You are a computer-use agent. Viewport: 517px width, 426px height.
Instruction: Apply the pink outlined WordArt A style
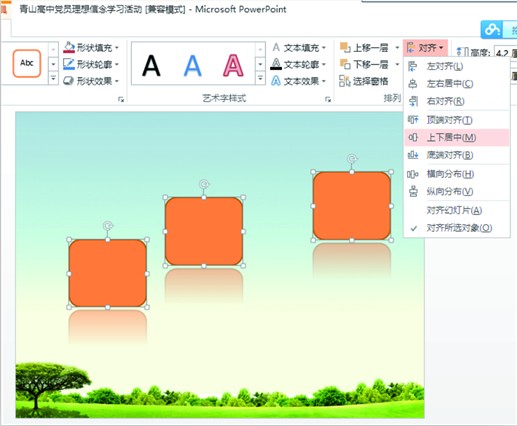coord(233,65)
